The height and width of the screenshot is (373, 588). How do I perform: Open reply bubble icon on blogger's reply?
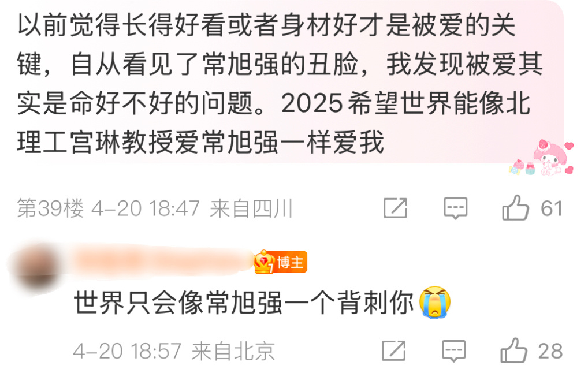pos(454,351)
